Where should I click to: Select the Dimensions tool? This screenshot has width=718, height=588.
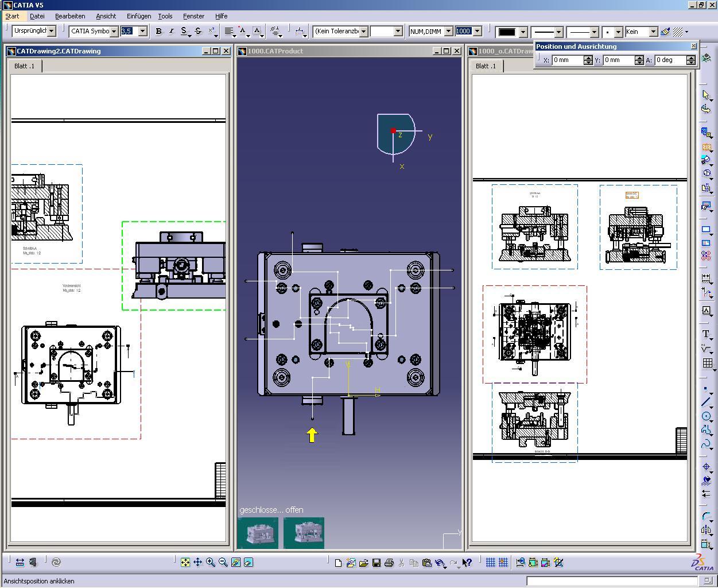(x=707, y=277)
